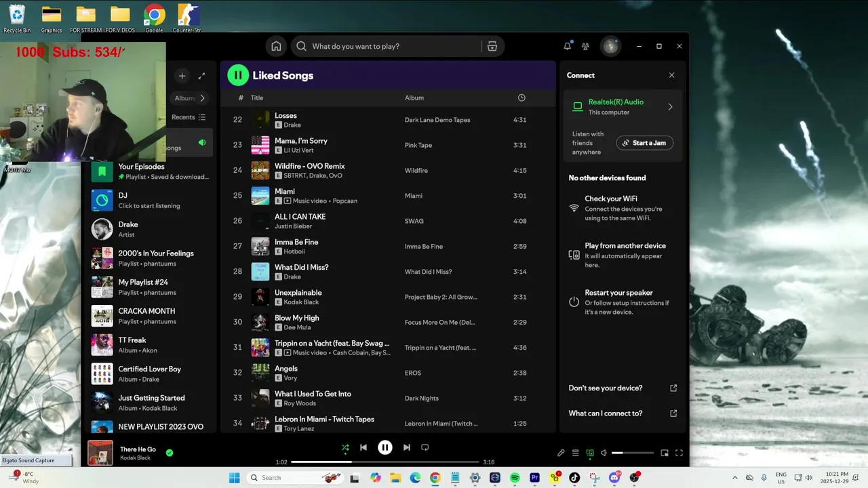The width and height of the screenshot is (868, 488).
Task: Enter full screen mode icon
Action: pos(679,453)
